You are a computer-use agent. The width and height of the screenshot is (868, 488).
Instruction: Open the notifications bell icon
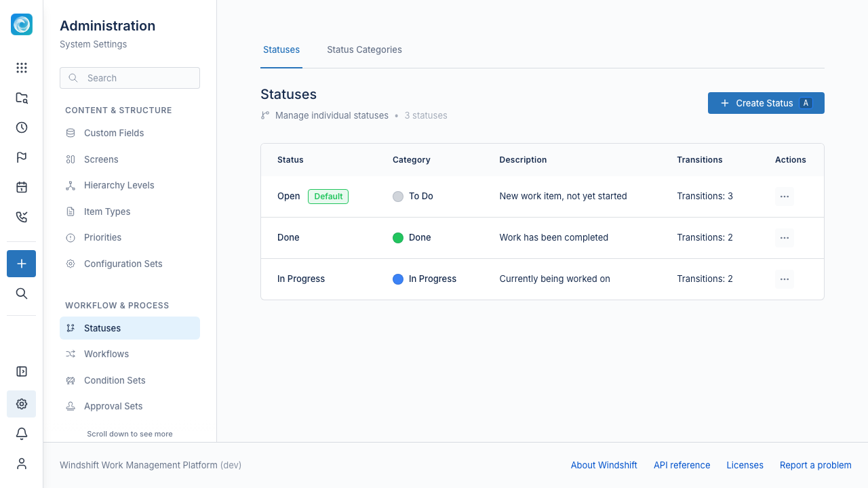(x=22, y=434)
